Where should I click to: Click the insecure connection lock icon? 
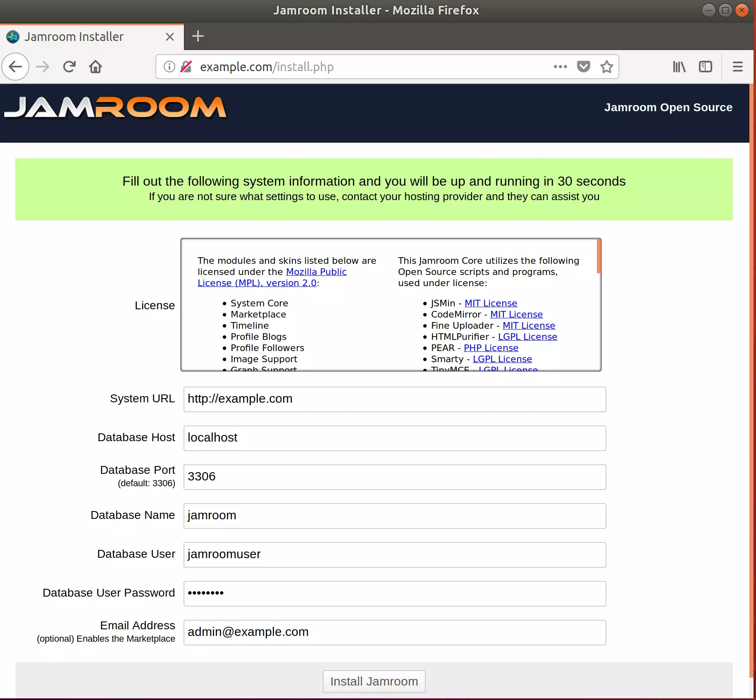point(186,67)
